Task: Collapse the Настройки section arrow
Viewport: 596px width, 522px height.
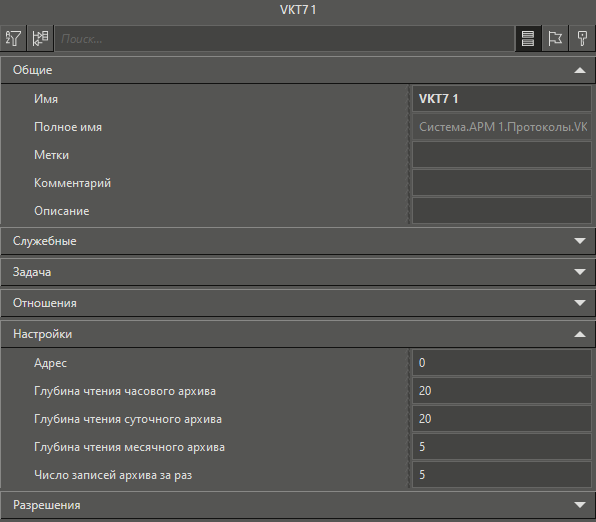Action: [580, 334]
